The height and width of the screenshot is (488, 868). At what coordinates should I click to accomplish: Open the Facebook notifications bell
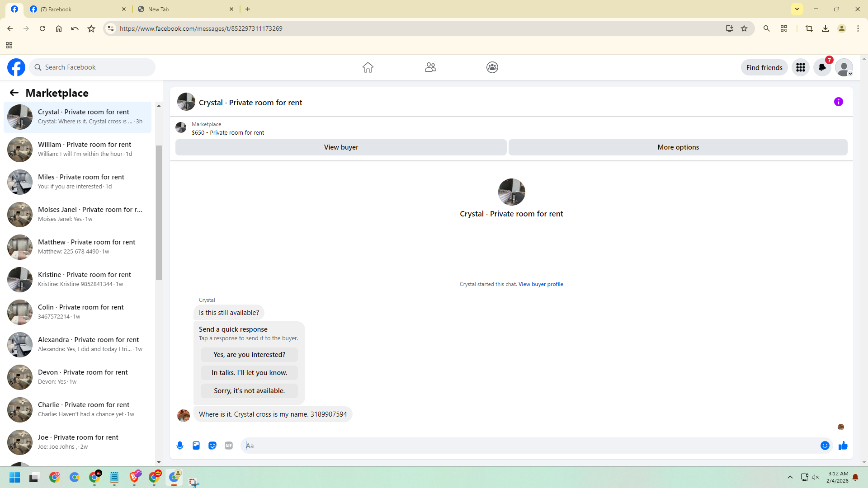[x=822, y=67]
